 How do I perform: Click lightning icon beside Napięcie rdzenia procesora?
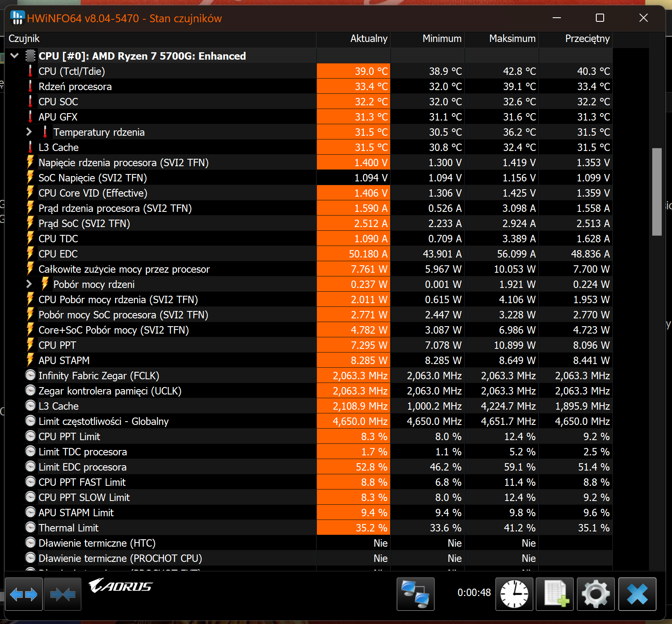coord(30,162)
